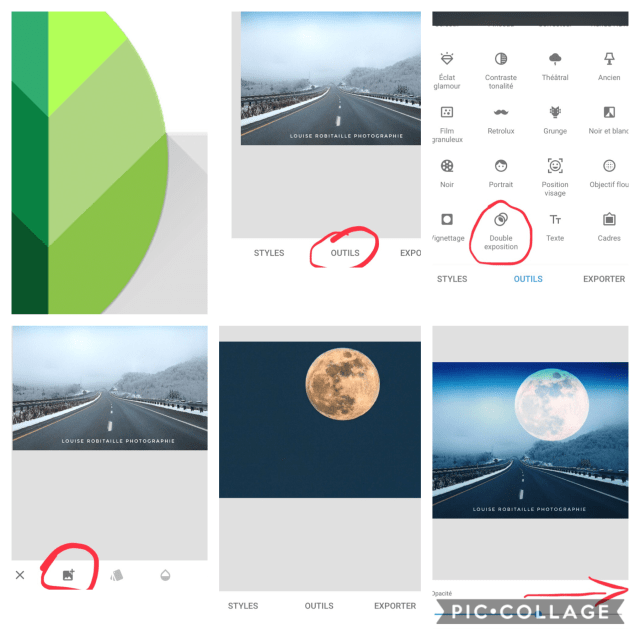The width and height of the screenshot is (640, 640).
Task: Switch to the blue OUTILS tab
Action: (x=528, y=279)
